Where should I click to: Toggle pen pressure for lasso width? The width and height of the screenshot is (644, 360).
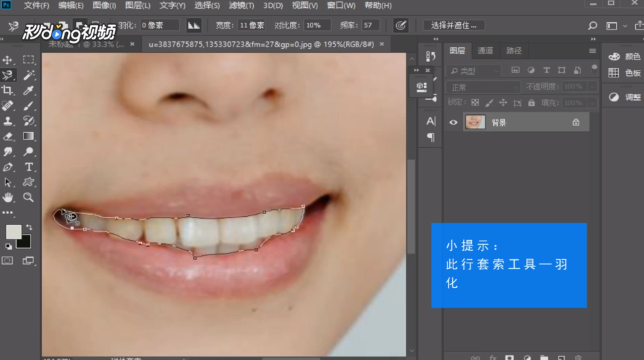point(401,25)
